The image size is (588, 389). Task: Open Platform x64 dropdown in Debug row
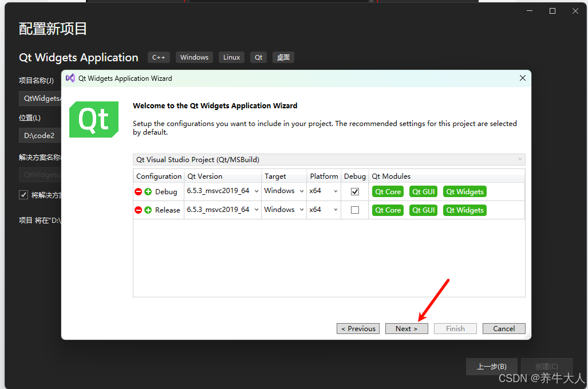tap(323, 191)
